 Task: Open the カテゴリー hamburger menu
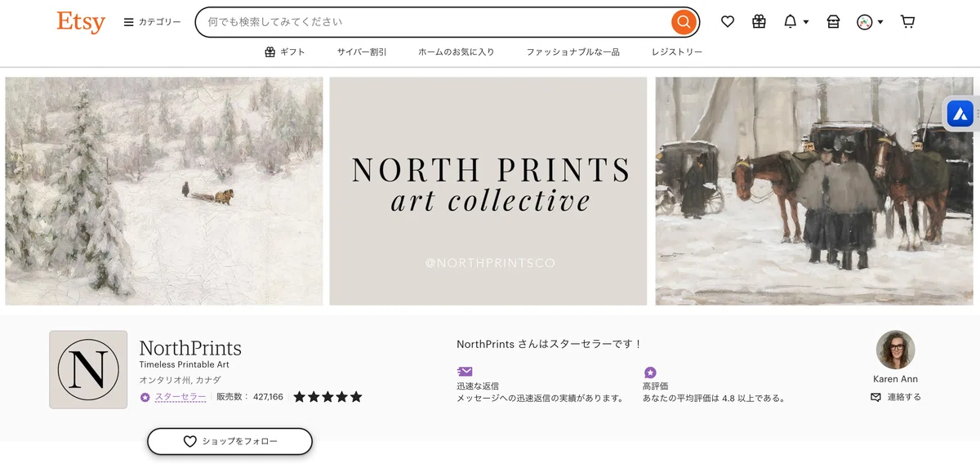click(x=153, y=22)
